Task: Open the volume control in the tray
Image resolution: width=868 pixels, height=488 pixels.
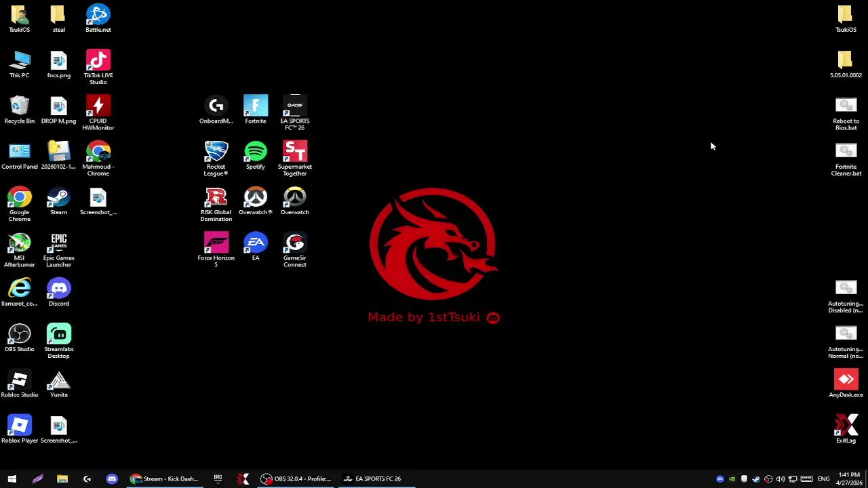Action: click(x=781, y=479)
